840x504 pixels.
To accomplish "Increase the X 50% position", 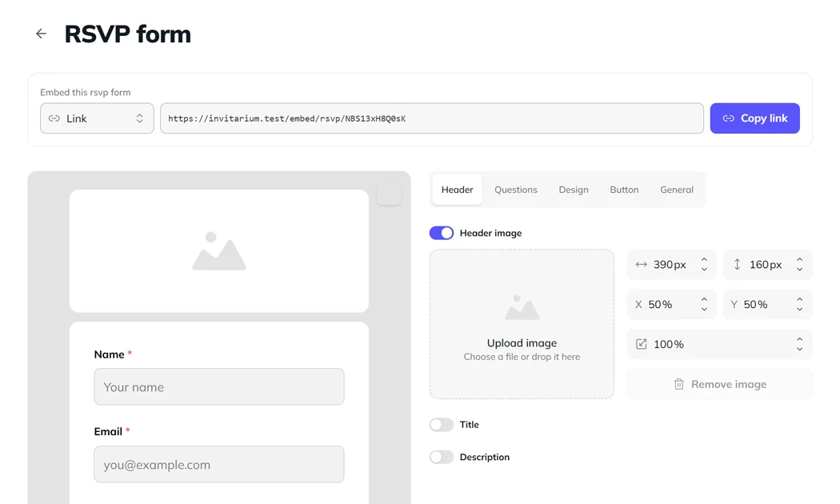I will (704, 300).
